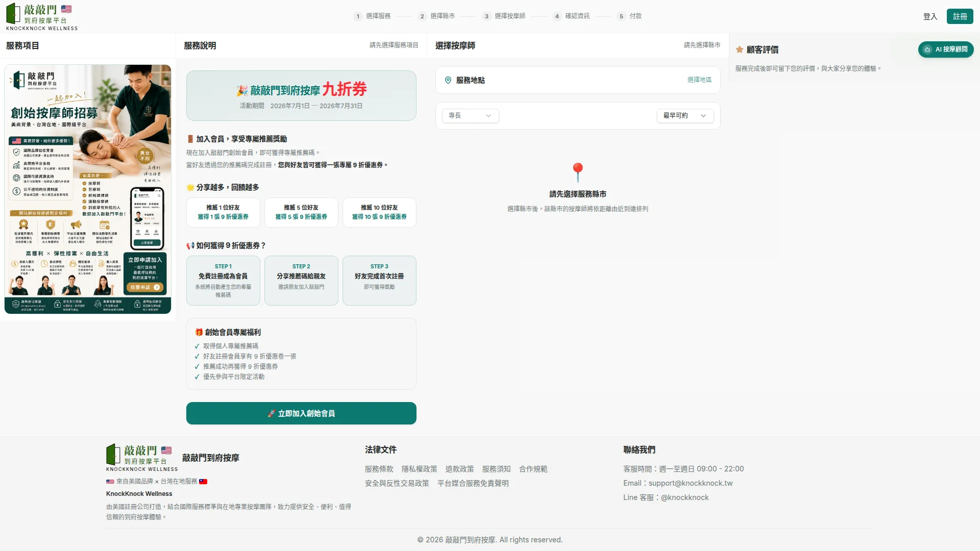
Task: Select step 3 選擇按摩師
Action: coord(504,16)
